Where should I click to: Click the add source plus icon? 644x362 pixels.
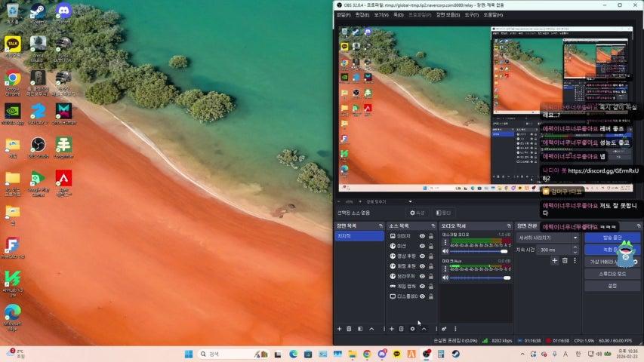coord(391,329)
